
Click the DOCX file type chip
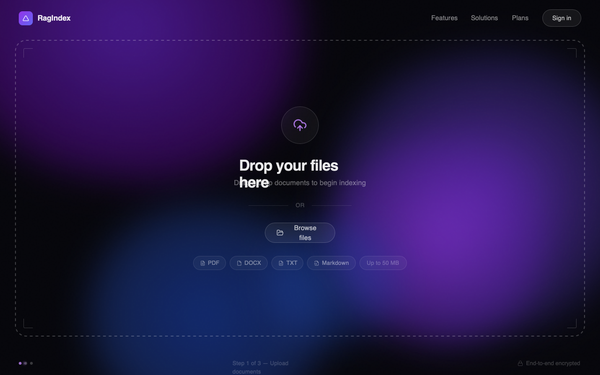click(248, 263)
